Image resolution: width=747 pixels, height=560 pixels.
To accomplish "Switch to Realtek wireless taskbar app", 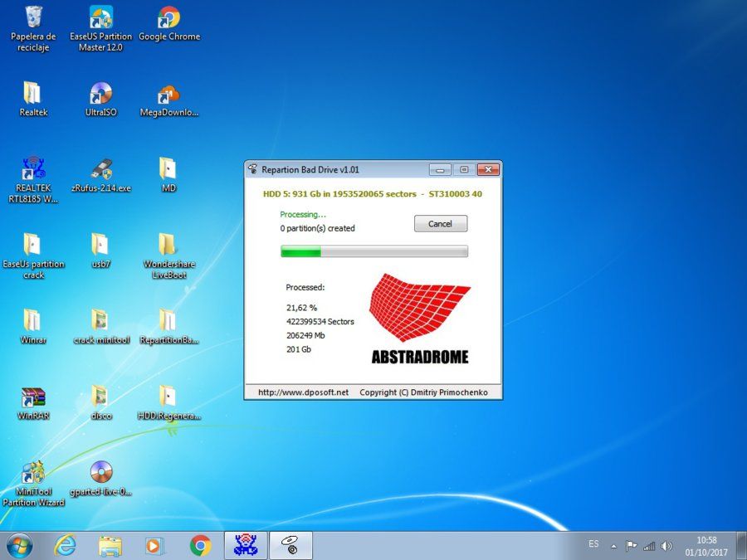I will tap(246, 546).
